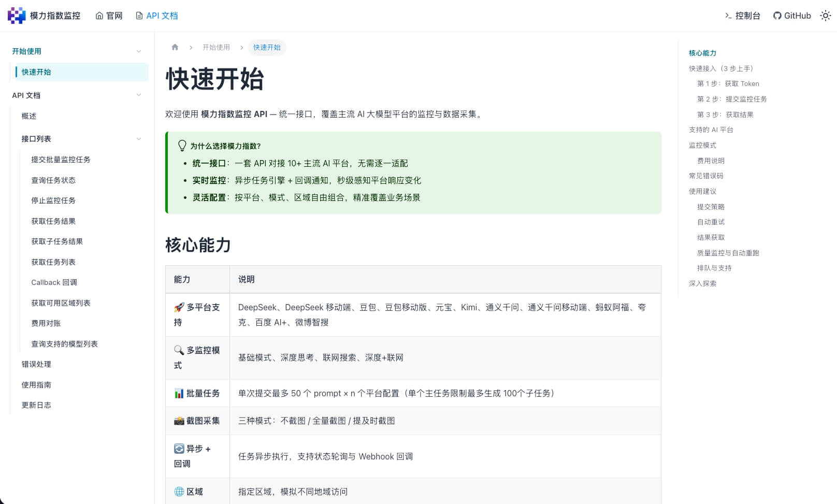Image resolution: width=837 pixels, height=504 pixels.
Task: Open the 控制台 console link
Action: [x=743, y=16]
